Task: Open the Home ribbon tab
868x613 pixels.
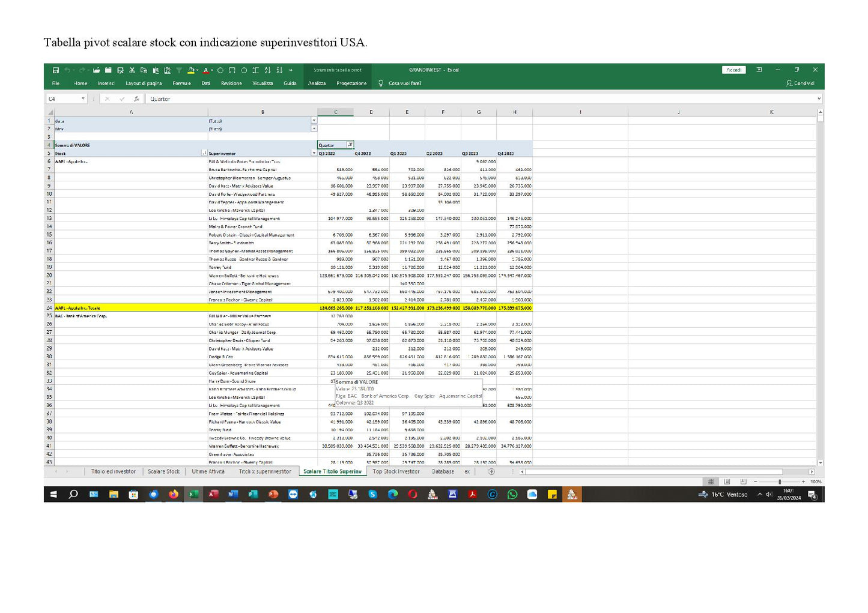Action: click(x=80, y=83)
